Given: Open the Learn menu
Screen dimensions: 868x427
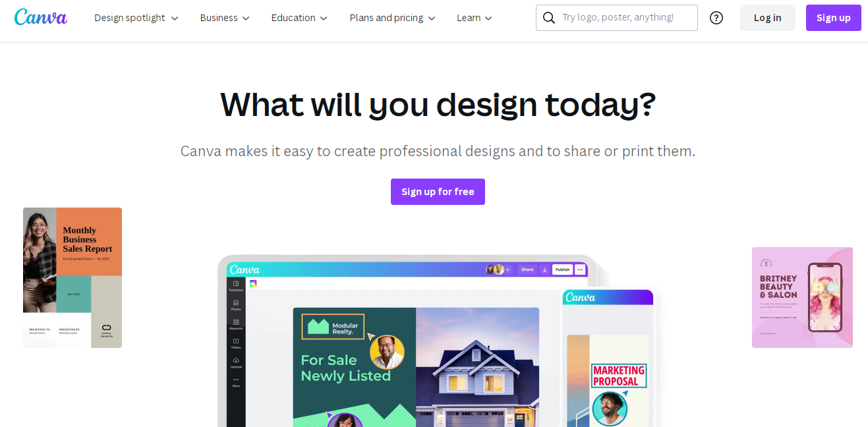Looking at the screenshot, I should (x=475, y=18).
